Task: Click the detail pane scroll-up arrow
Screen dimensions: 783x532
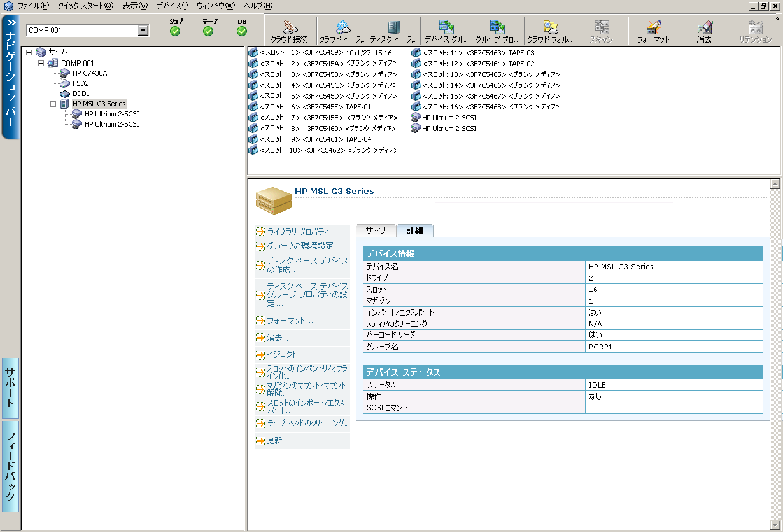Action: pos(775,185)
